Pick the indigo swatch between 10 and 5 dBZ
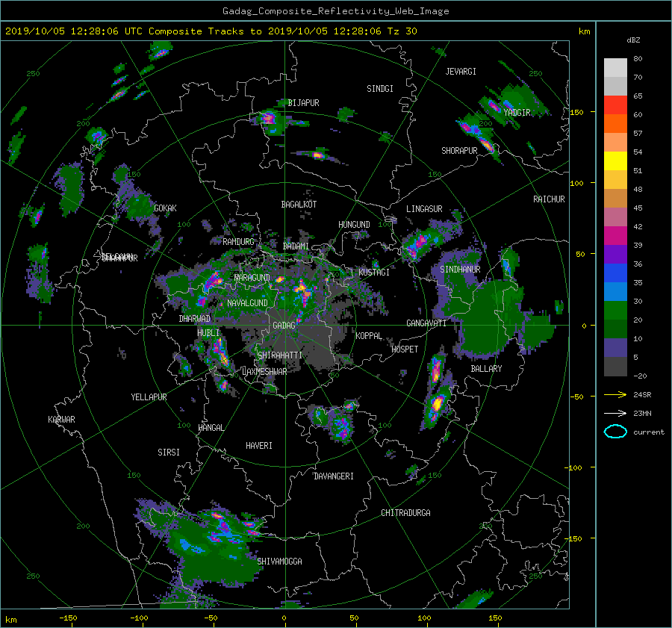672x628 pixels. (615, 347)
